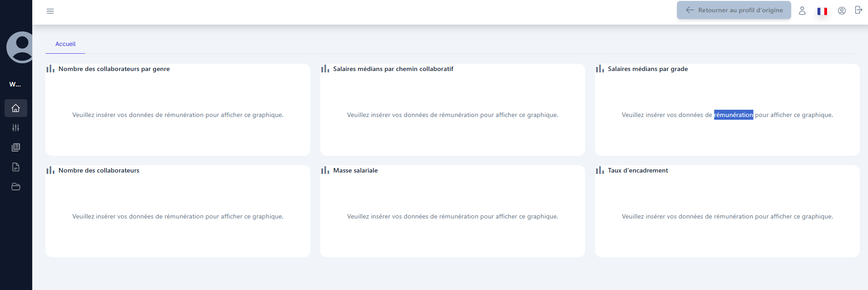Click the chart icon beside Masse salariale
Viewport: 868px width, 290px height.
point(325,170)
